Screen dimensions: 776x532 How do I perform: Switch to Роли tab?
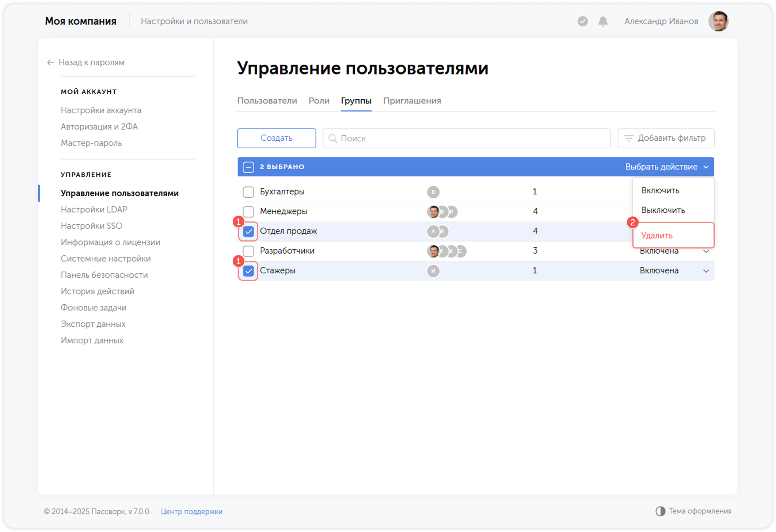(x=319, y=101)
